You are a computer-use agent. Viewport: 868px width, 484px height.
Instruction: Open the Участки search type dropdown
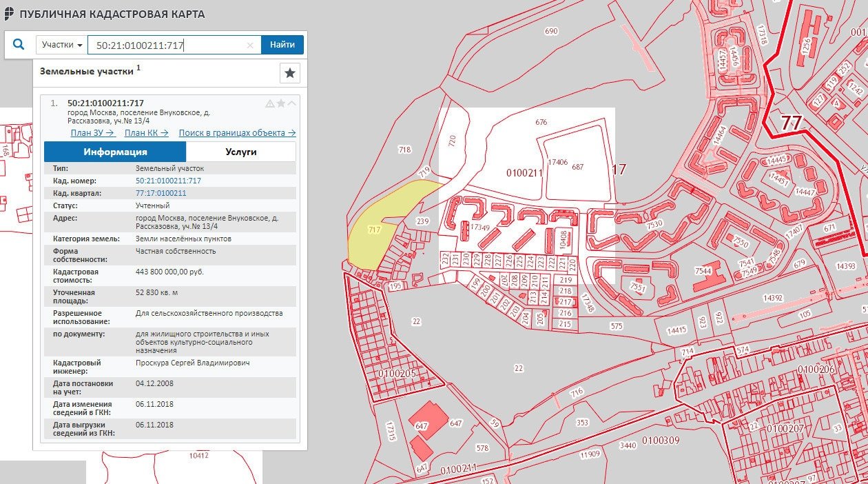[x=62, y=45]
